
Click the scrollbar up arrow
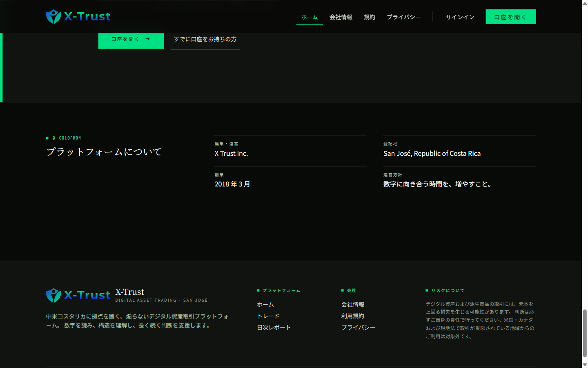[x=585, y=3]
